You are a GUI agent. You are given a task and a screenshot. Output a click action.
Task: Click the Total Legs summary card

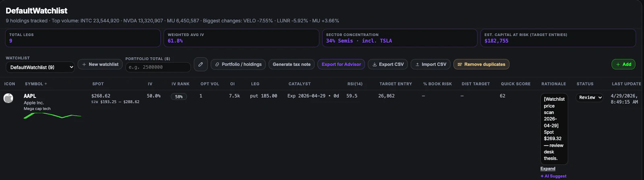pos(83,38)
